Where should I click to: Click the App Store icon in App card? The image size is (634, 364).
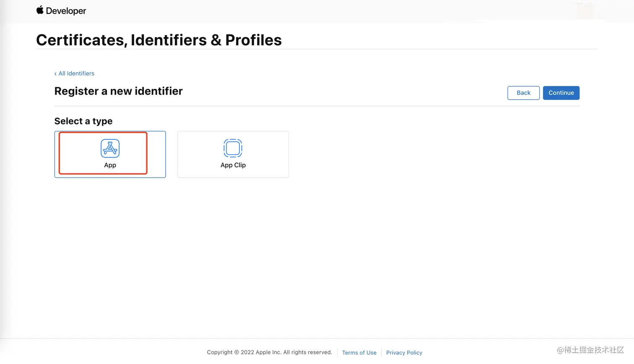pos(110,148)
